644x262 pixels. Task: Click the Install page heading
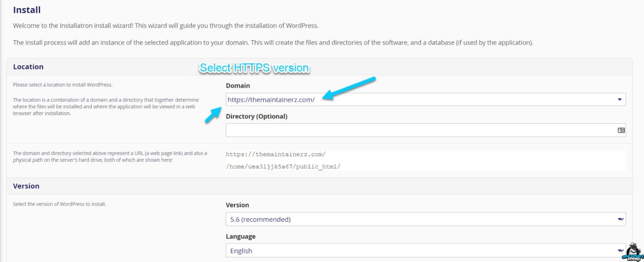[x=27, y=10]
